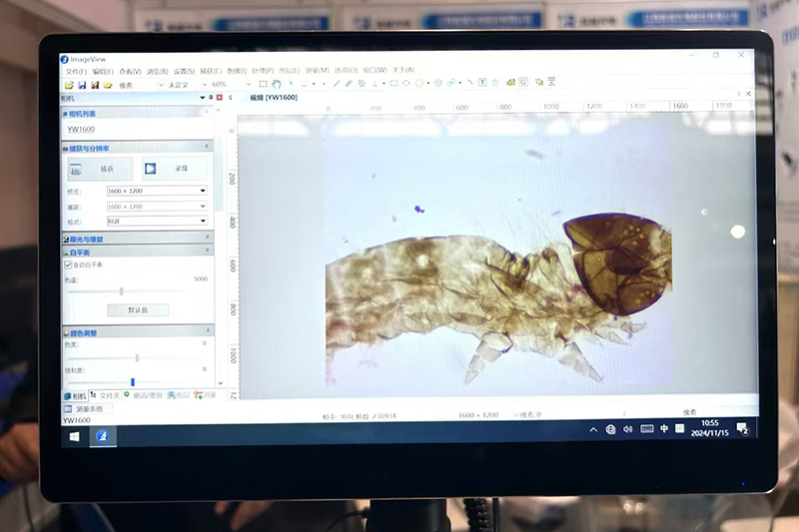Expand the 曝光与增益 exposure section
The image size is (799, 532).
(x=207, y=239)
